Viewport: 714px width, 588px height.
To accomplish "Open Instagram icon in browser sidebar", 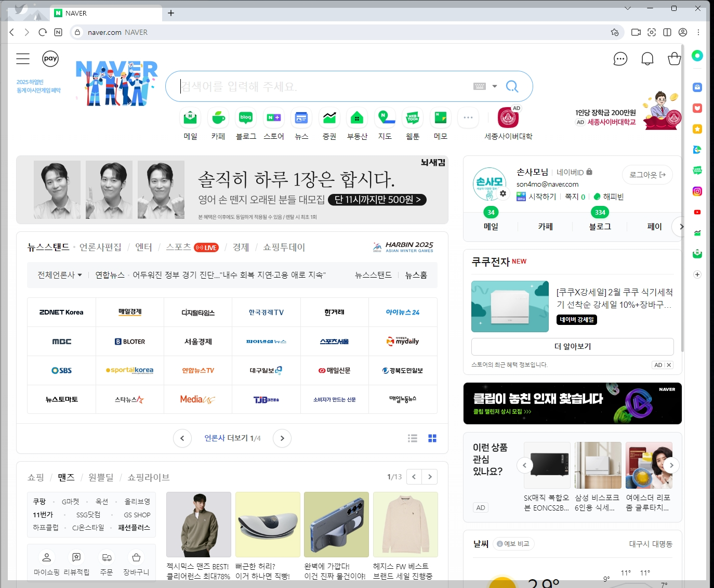I will 697,191.
